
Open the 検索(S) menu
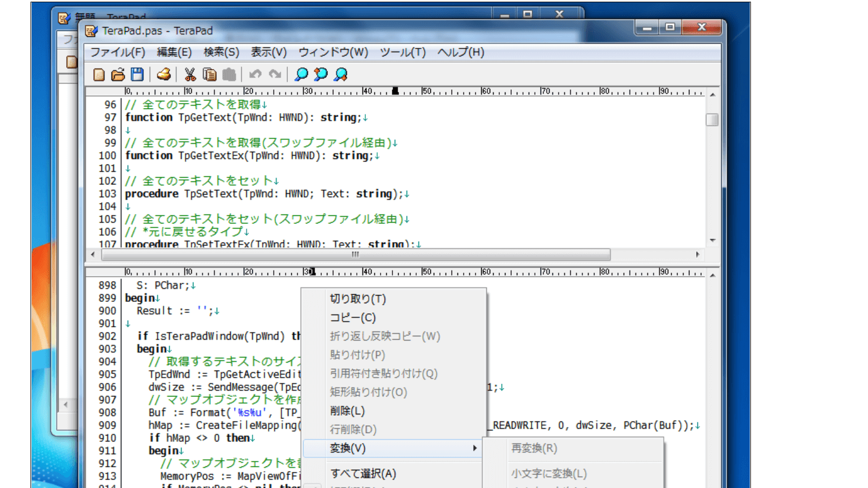tap(221, 53)
